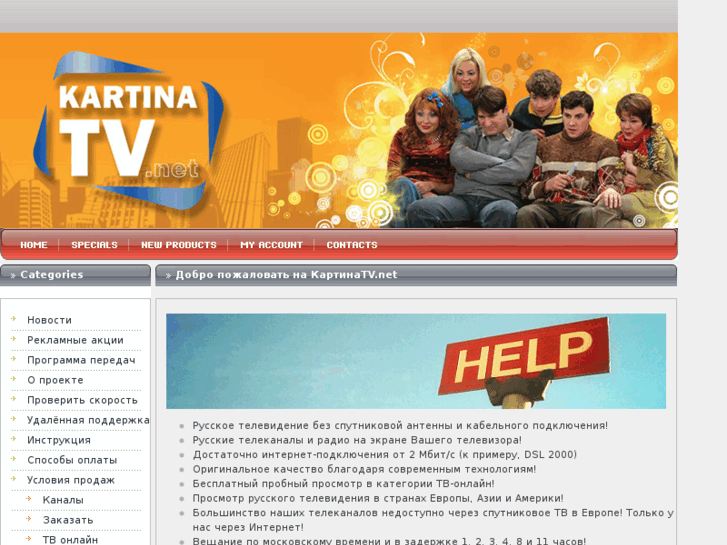Click the line 'Бесплатный пробный просмотр'
The image size is (727, 545).
click(x=344, y=484)
